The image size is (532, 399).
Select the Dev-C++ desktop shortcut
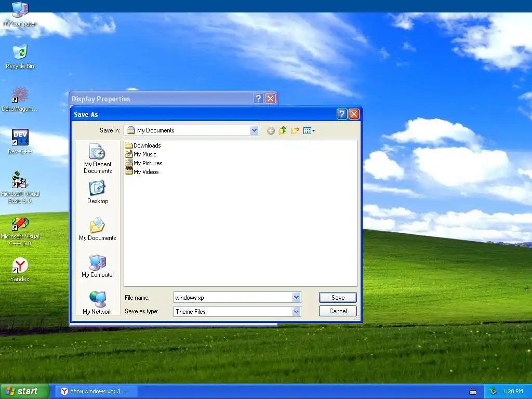click(20, 142)
